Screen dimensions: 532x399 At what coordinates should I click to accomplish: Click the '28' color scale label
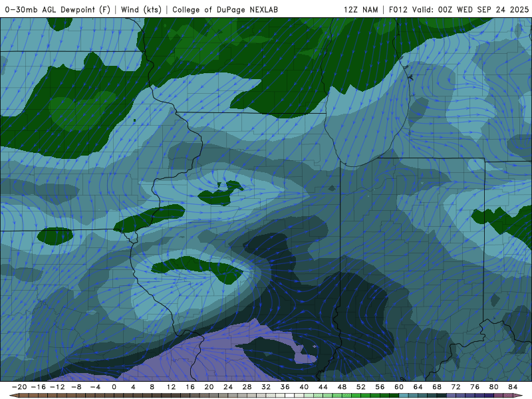coord(247,387)
